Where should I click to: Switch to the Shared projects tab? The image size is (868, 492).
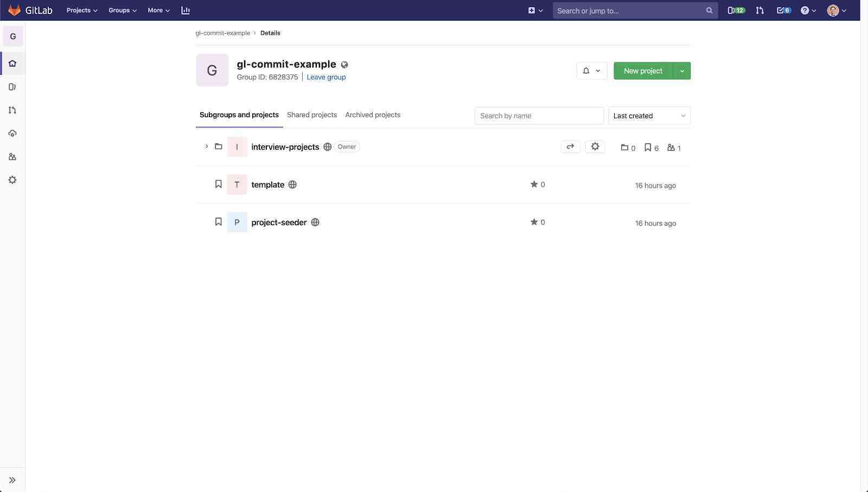click(x=312, y=114)
